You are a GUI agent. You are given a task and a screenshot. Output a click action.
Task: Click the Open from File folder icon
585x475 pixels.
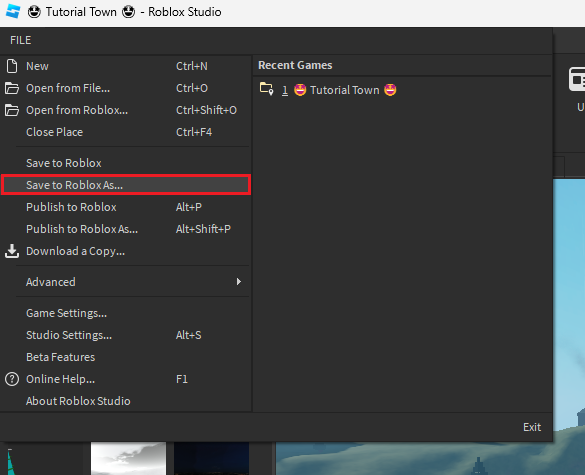(12, 88)
